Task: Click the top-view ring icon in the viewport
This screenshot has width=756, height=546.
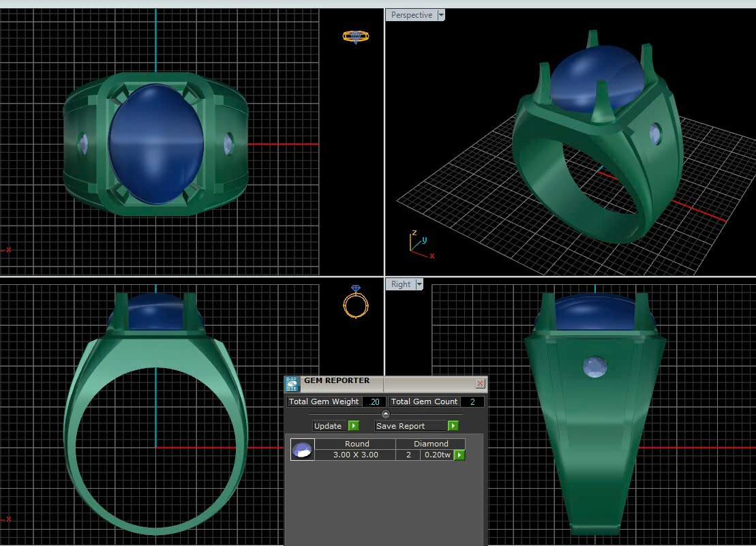Action: (x=356, y=36)
